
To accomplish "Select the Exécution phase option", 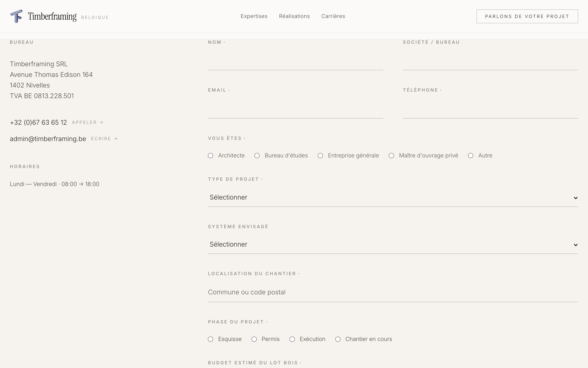I will [x=292, y=339].
